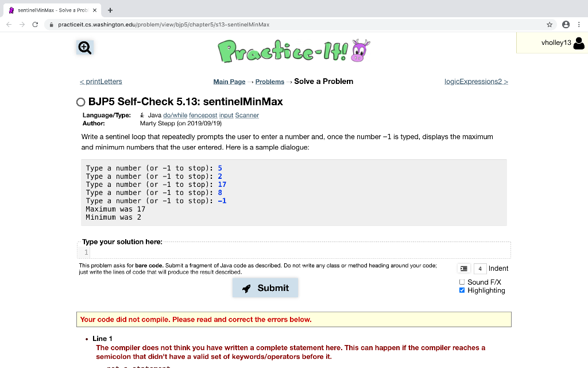This screenshot has width=588, height=368.
Task: Open the printLetters problem link
Action: click(100, 81)
